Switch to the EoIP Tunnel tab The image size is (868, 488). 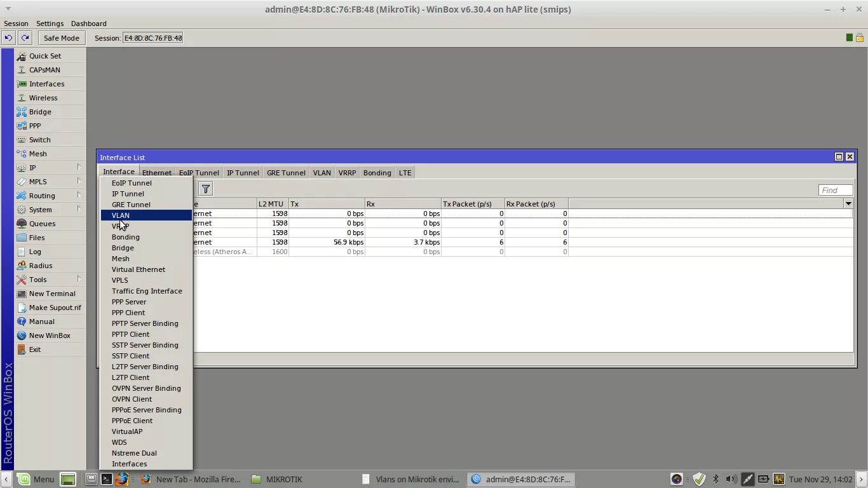(x=199, y=173)
